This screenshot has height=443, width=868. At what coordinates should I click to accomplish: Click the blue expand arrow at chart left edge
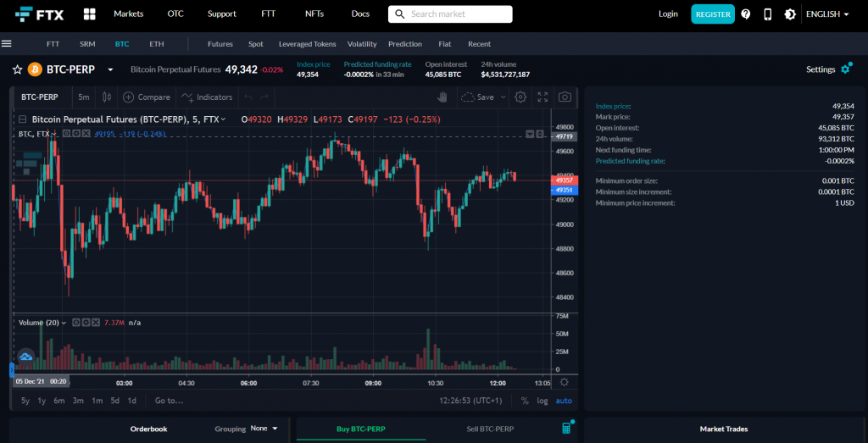12,369
